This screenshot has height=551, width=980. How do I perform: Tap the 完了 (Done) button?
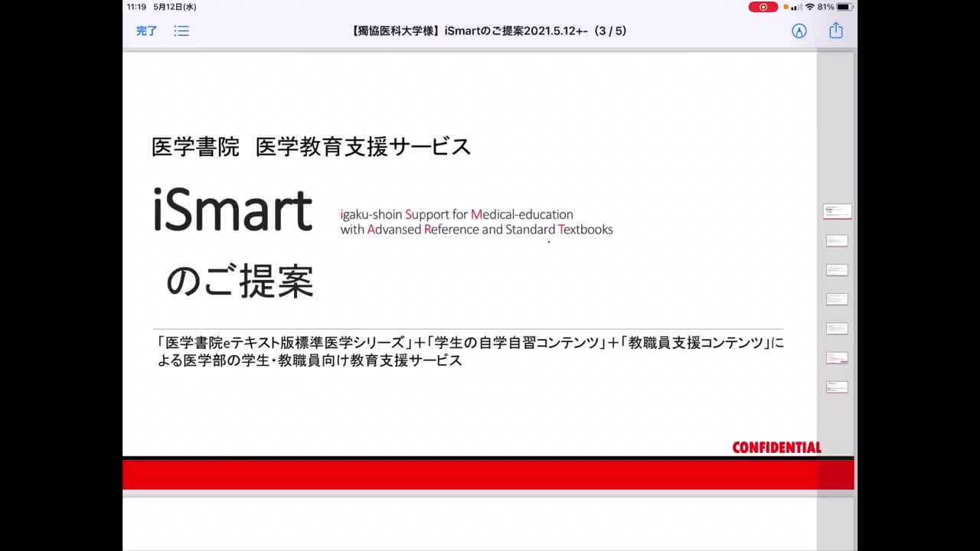(x=146, y=31)
